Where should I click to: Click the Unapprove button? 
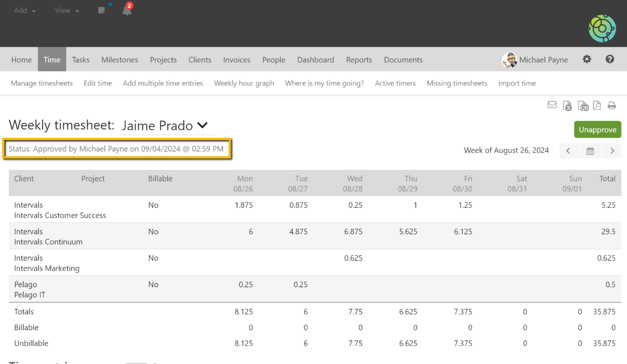pos(597,130)
